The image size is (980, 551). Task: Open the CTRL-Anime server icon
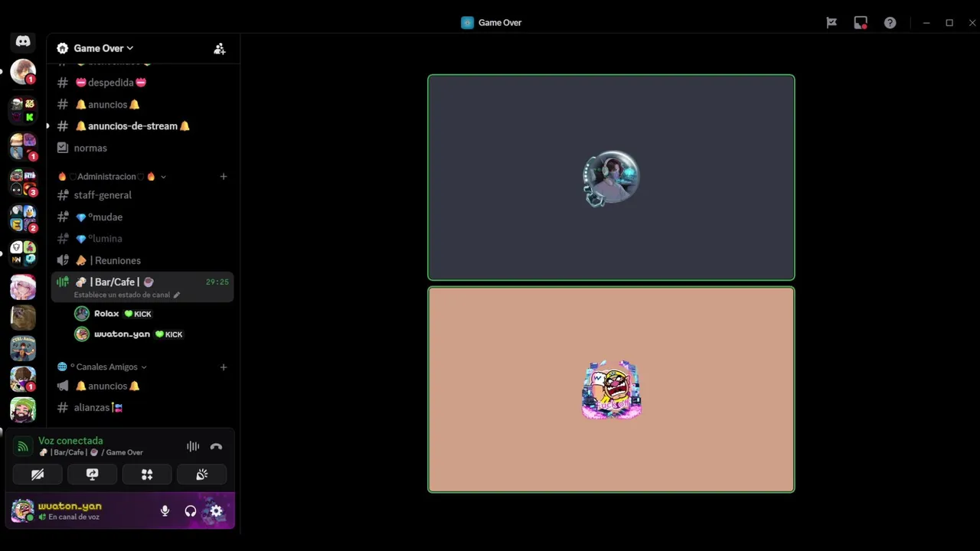[23, 348]
